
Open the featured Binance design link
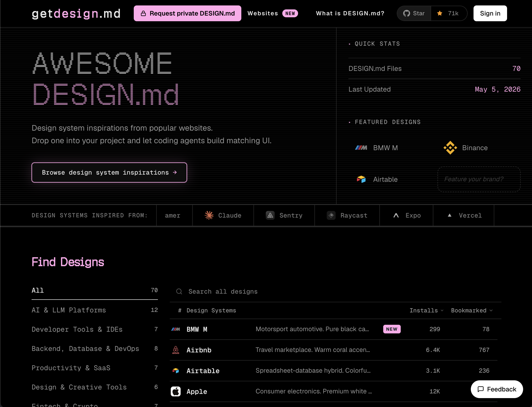point(475,148)
